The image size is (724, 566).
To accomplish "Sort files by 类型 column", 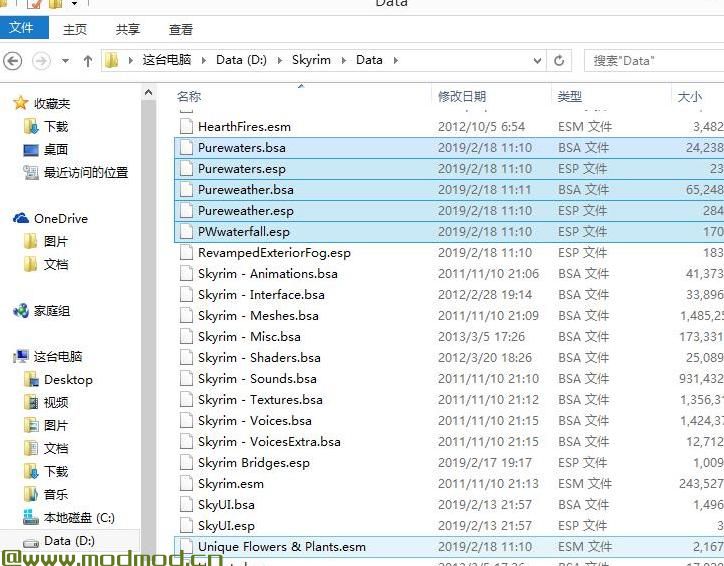I will click(x=569, y=96).
